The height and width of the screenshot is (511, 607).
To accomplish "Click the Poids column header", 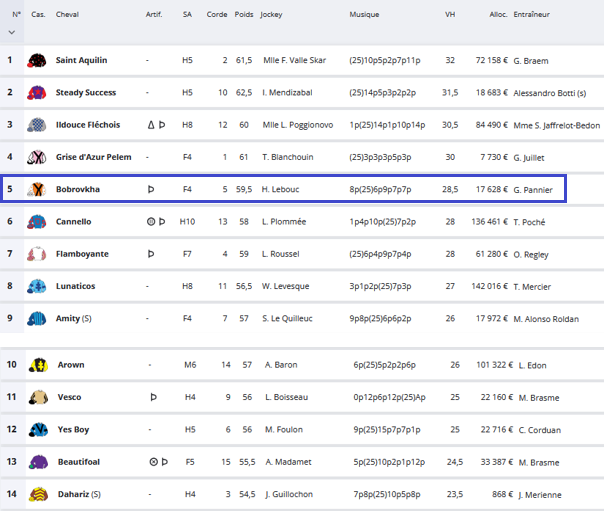I will [x=244, y=15].
